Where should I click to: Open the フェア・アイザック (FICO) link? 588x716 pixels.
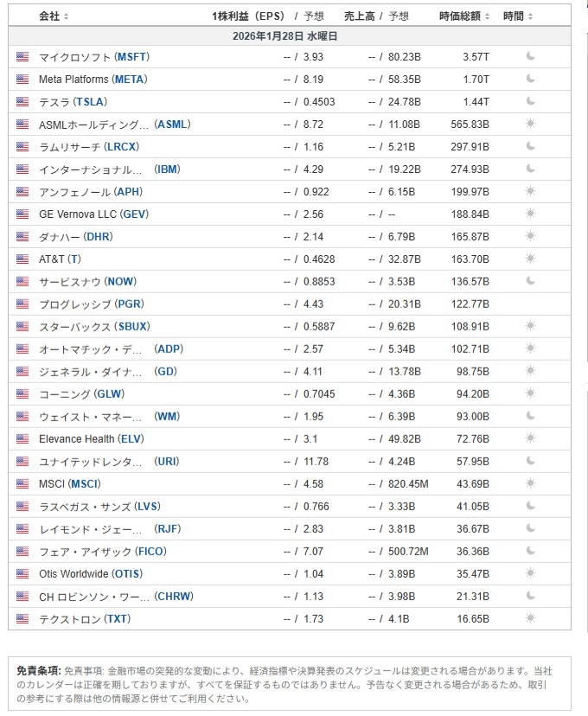[103, 551]
